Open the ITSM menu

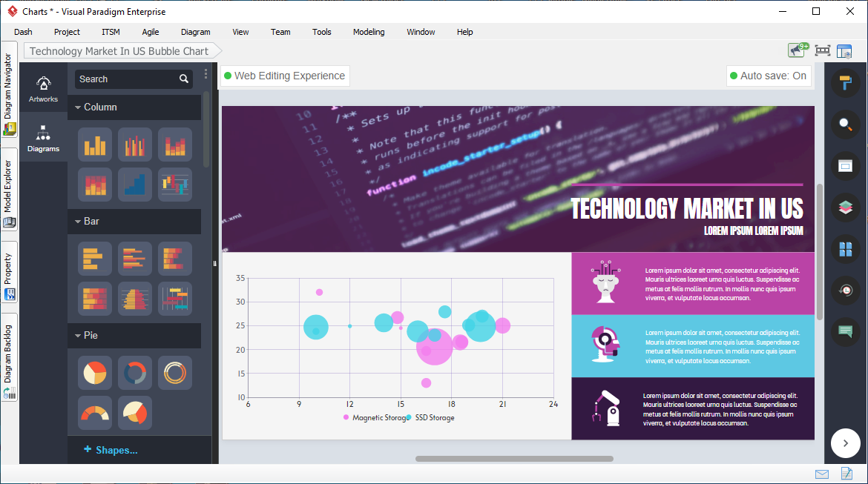pyautogui.click(x=111, y=32)
